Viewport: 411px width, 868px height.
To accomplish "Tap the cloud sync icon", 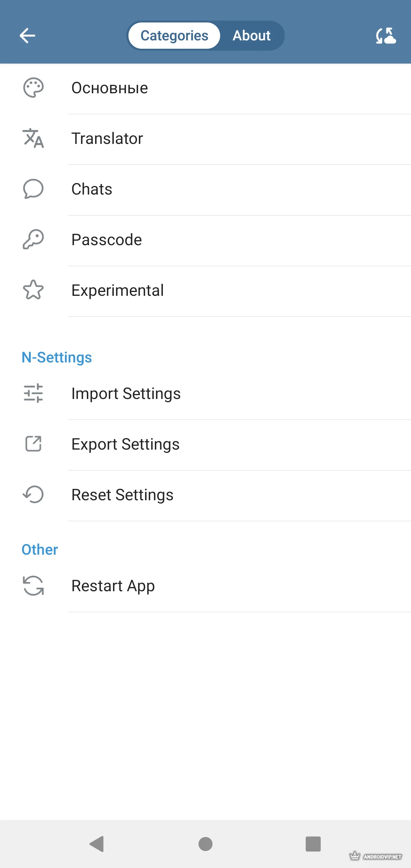I will pos(386,36).
